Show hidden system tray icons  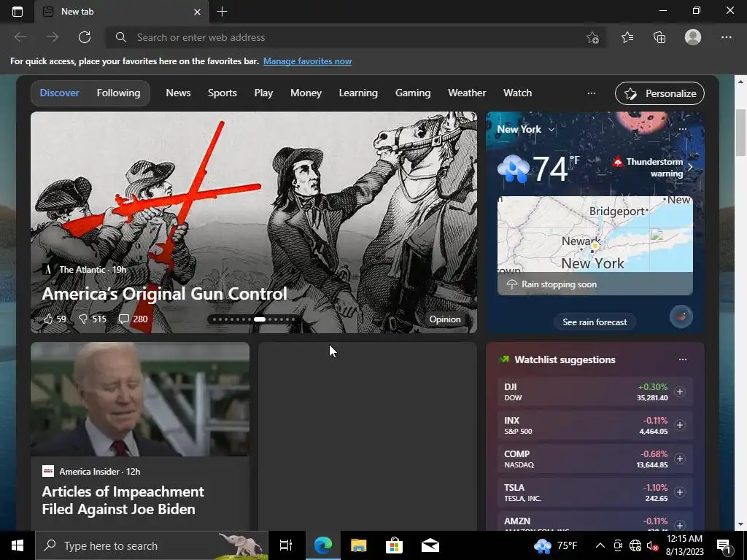pos(600,545)
